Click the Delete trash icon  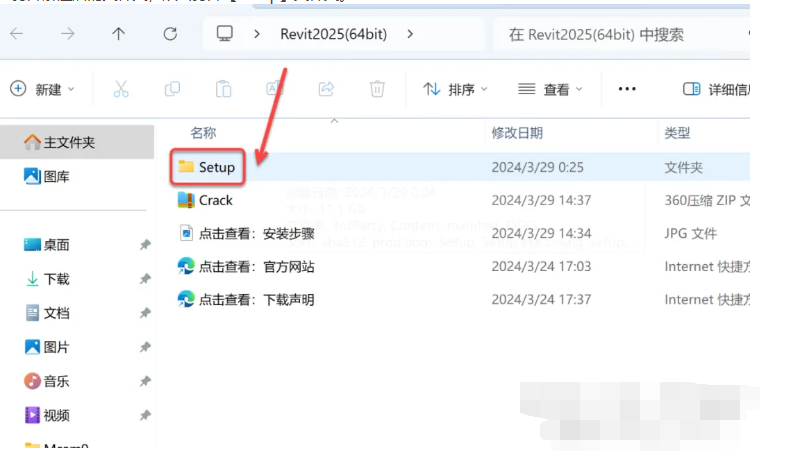point(377,89)
